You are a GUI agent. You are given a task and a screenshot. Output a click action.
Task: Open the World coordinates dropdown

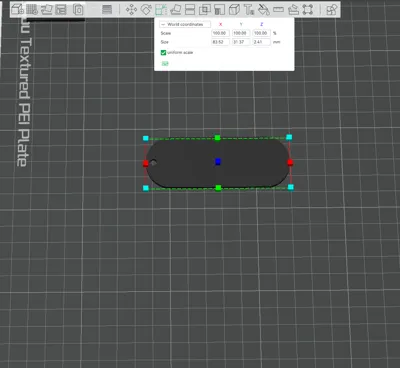click(185, 24)
